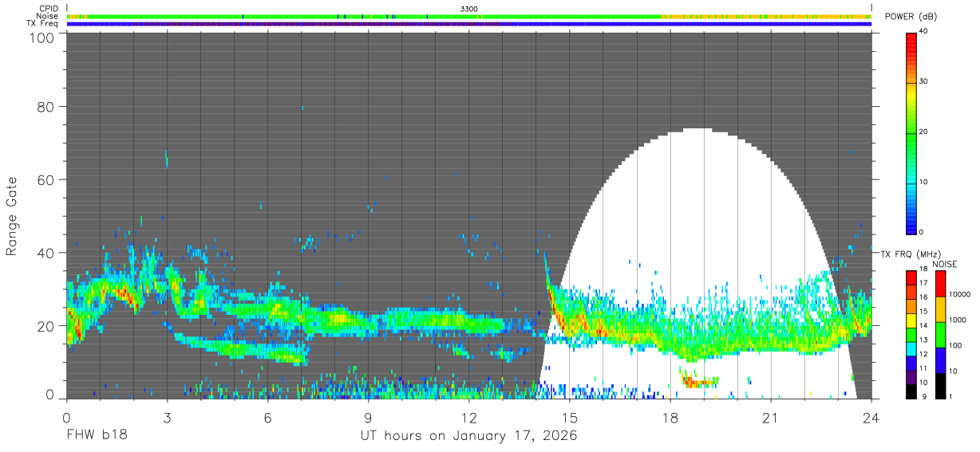This screenshot has width=980, height=452.
Task: Click x-axis tick label '15'
Action: 569,417
